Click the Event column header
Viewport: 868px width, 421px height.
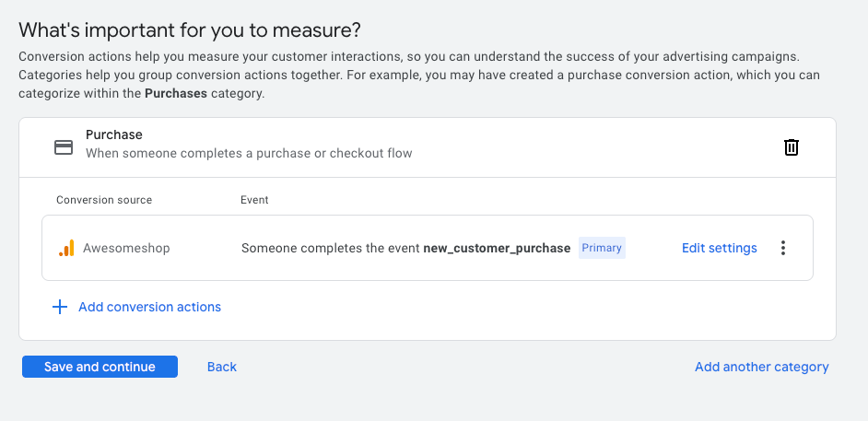click(x=254, y=200)
